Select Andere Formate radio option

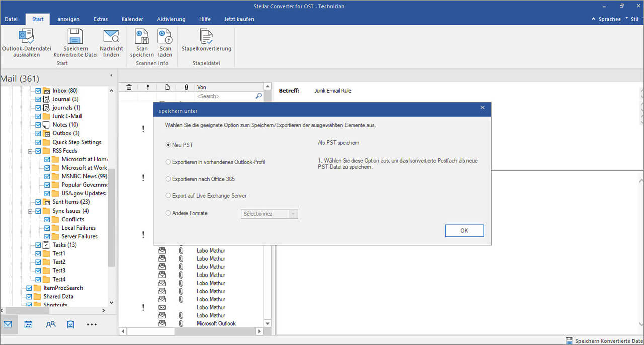pyautogui.click(x=169, y=213)
